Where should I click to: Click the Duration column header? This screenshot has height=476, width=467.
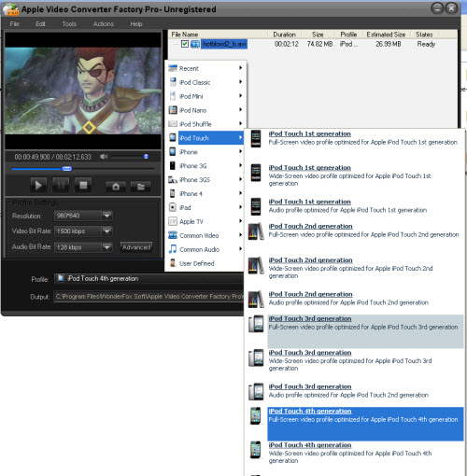pos(285,35)
